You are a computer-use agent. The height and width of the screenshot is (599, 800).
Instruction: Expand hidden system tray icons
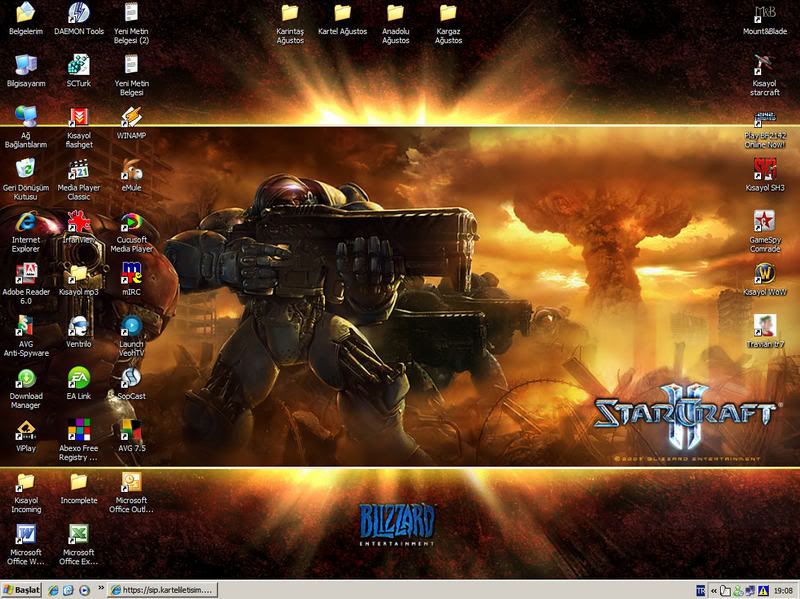point(713,590)
